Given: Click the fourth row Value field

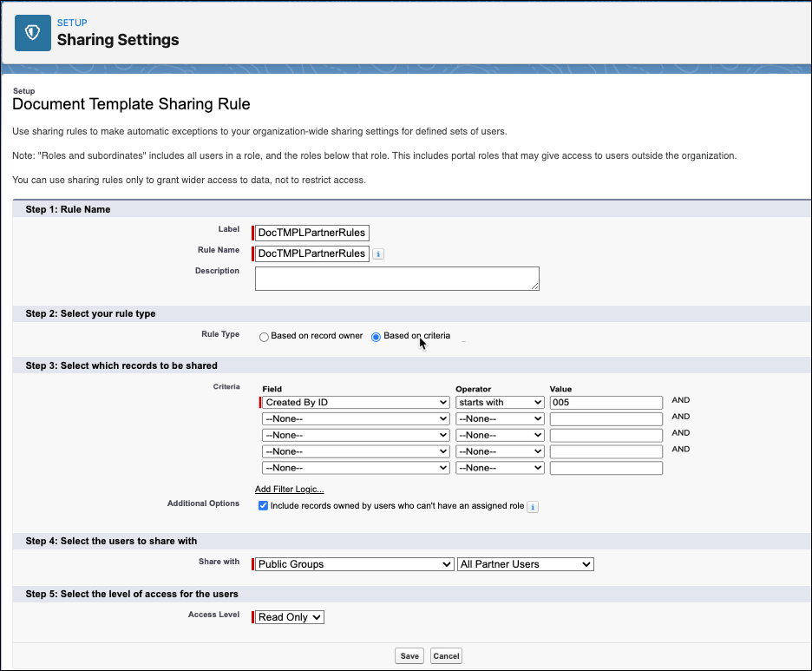Looking at the screenshot, I should 606,451.
